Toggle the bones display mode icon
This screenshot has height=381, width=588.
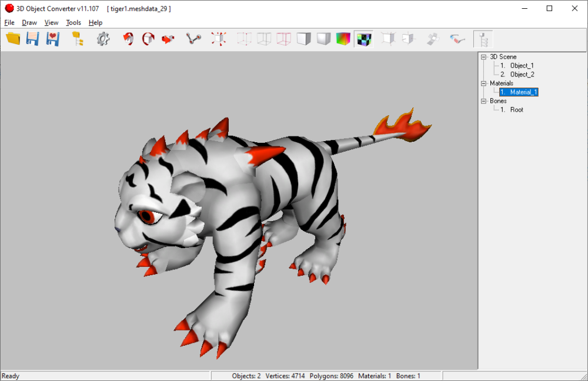[483, 38]
